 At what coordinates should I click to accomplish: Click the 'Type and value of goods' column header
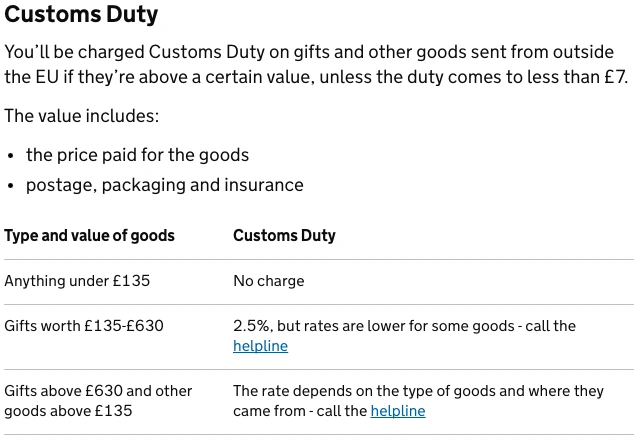point(89,236)
